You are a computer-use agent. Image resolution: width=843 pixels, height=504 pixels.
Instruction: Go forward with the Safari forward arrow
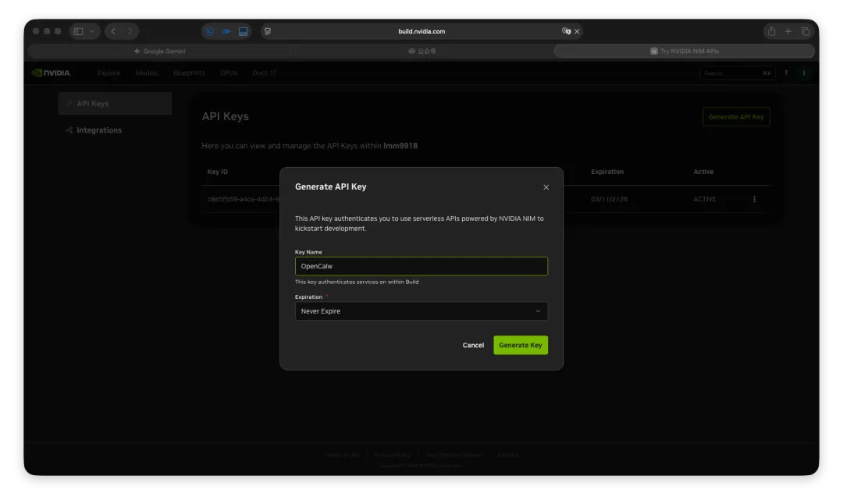click(x=130, y=31)
